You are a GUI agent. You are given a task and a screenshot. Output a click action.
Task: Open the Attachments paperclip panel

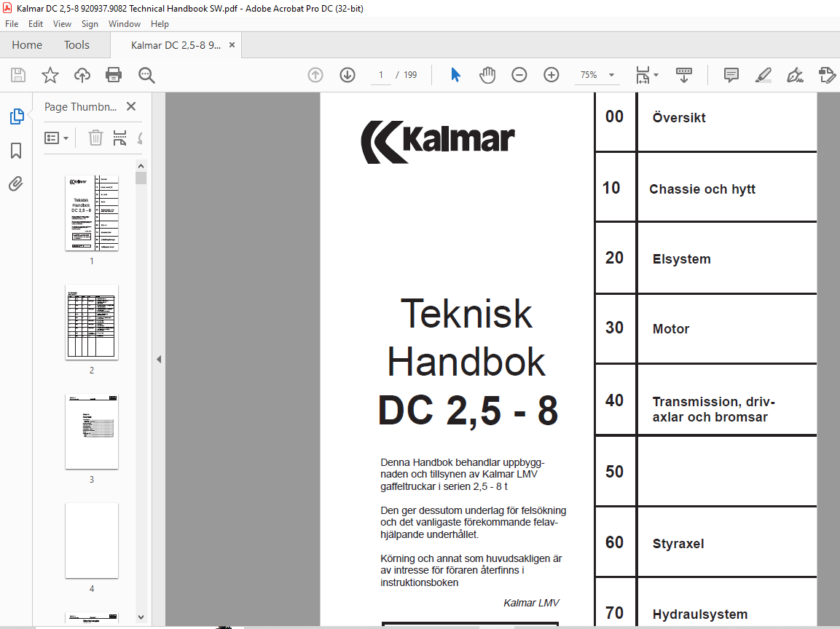(16, 184)
